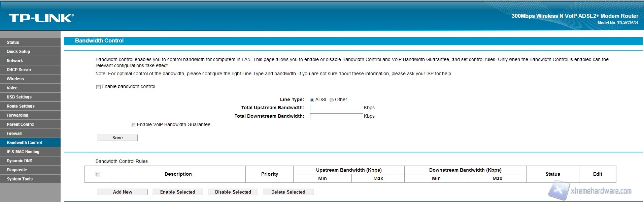Save the bandwidth settings
This screenshot has height=202, width=644.
pos(117,138)
